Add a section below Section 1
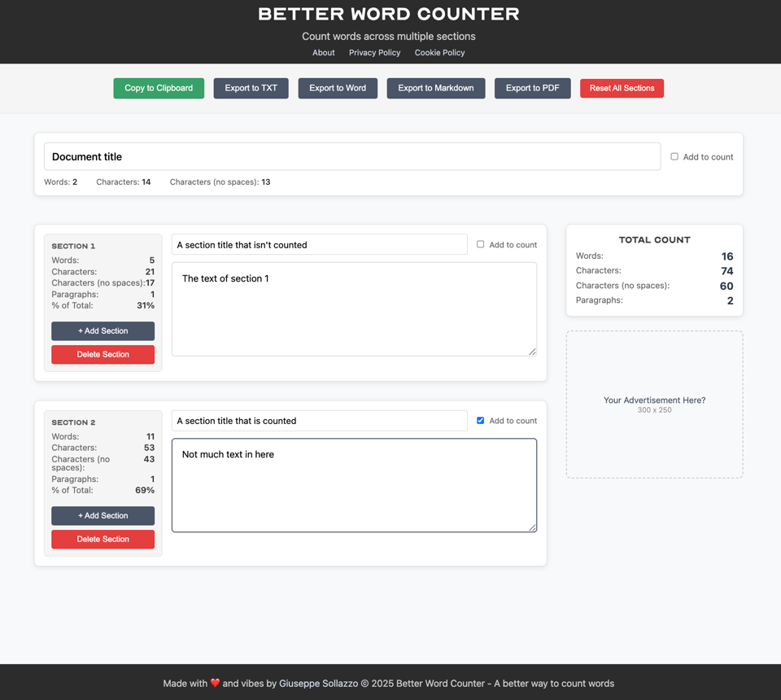This screenshot has width=781, height=700. click(x=103, y=331)
